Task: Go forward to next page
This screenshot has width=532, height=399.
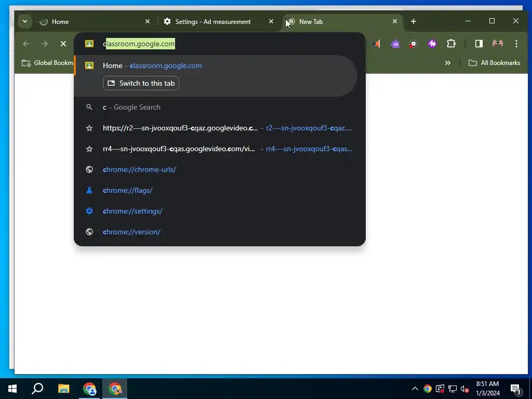Action: 45,44
